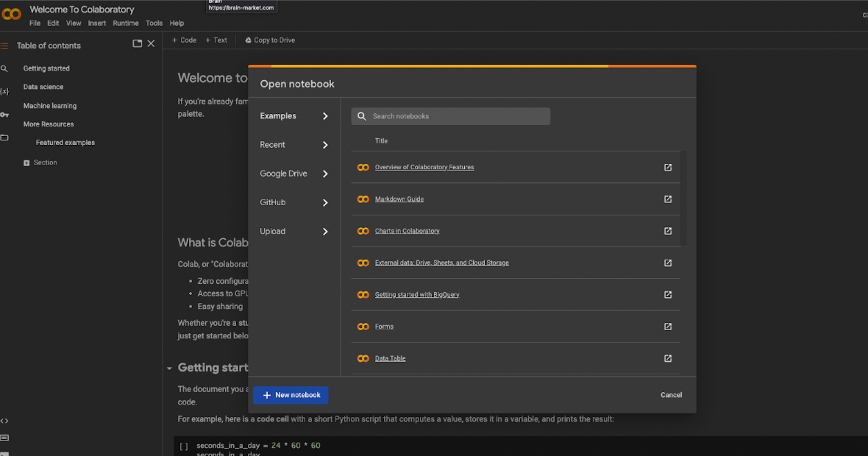Click Colab icon beside Markdown Guide
This screenshot has height=456, width=868.
point(363,199)
